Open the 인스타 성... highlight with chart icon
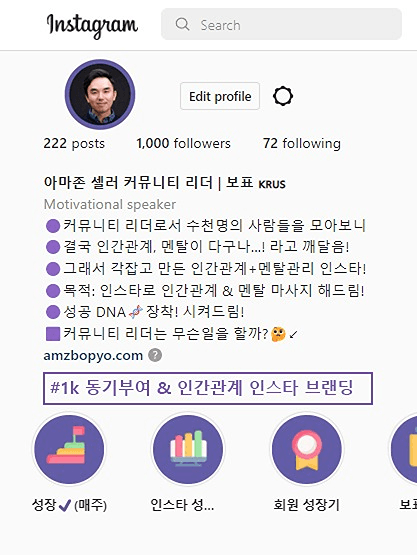This screenshot has width=417, height=555. pos(188,449)
